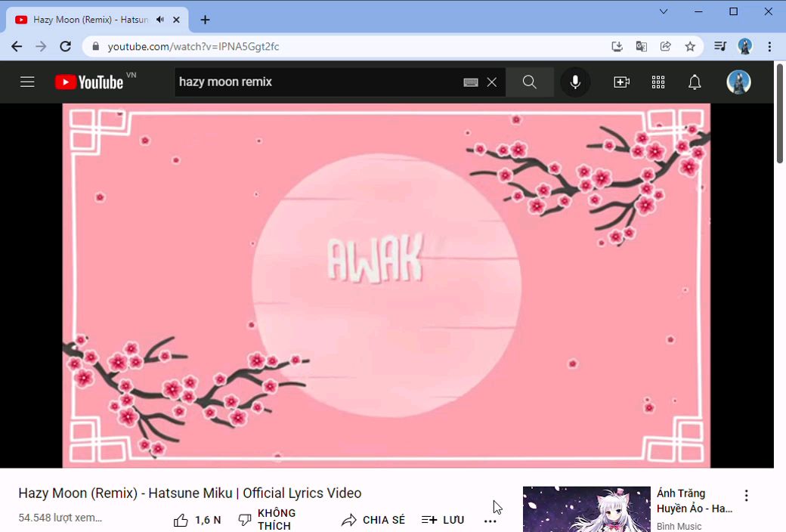The height and width of the screenshot is (532, 786).
Task: Clear the YouTube search query
Action: tap(492, 82)
